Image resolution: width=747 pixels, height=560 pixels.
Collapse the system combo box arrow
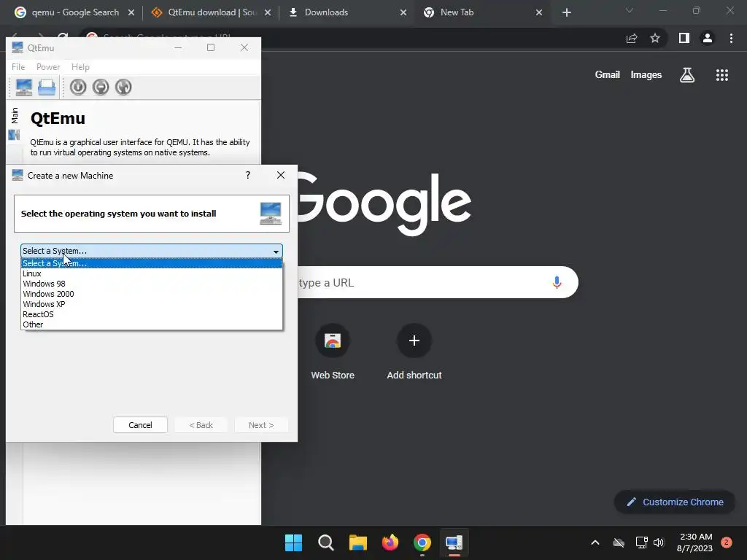[x=276, y=251]
